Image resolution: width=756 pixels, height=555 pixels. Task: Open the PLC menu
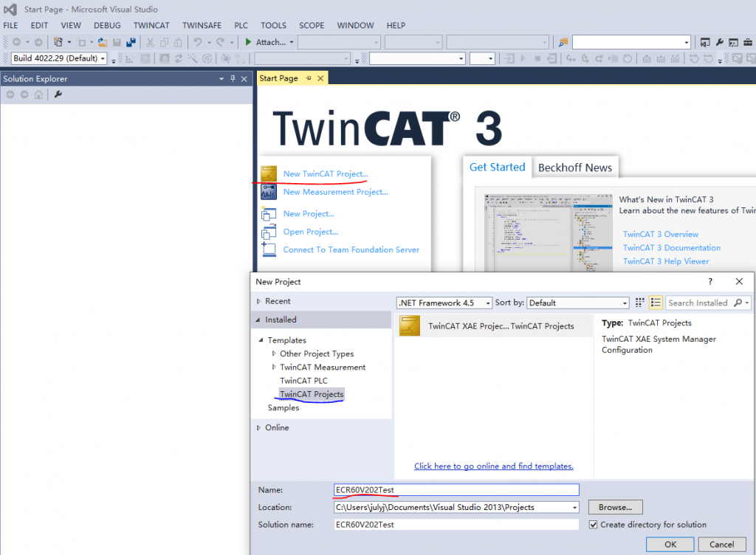[x=241, y=26]
